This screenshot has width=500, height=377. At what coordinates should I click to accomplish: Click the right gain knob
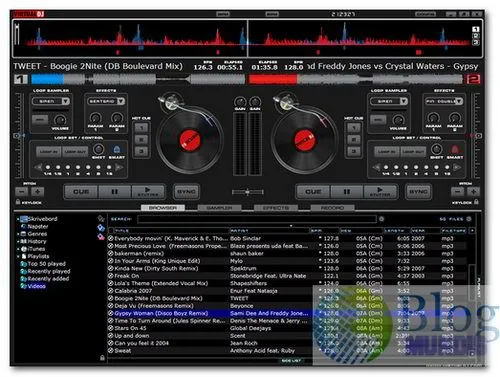255,102
